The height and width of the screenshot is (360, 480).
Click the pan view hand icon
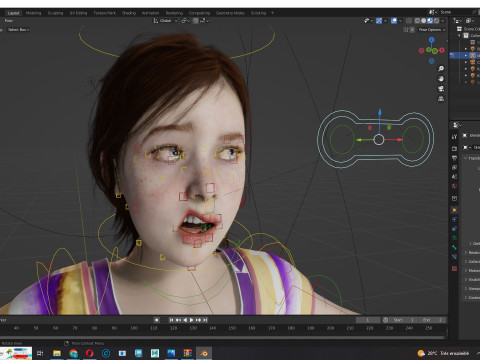click(441, 79)
